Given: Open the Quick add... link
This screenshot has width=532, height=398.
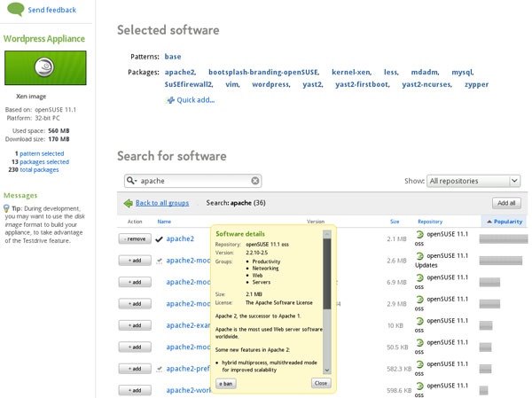Looking at the screenshot, I should [x=196, y=100].
